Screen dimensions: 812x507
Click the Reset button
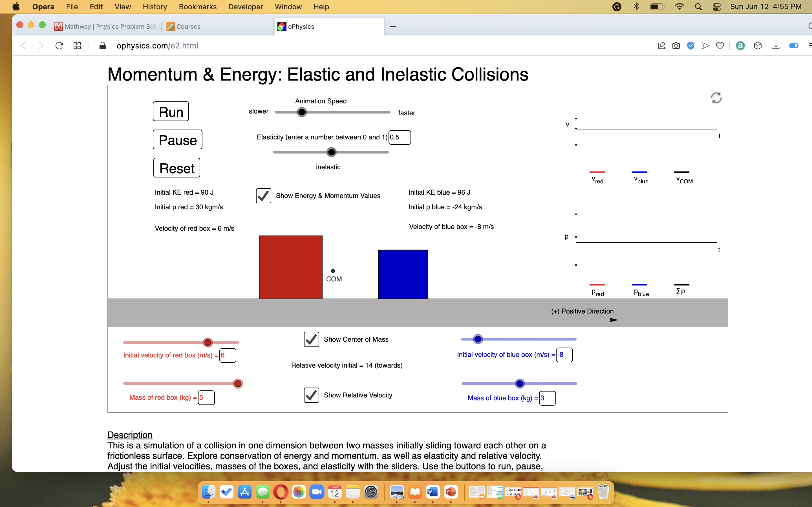[x=176, y=168]
